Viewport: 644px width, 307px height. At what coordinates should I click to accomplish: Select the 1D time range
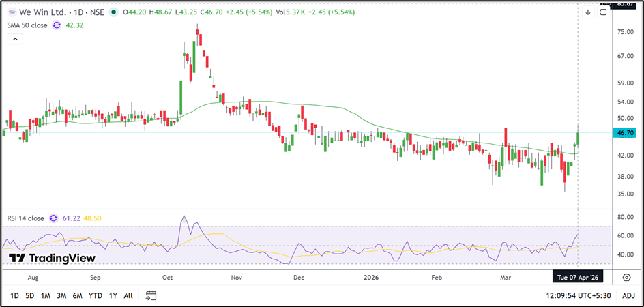click(x=14, y=295)
